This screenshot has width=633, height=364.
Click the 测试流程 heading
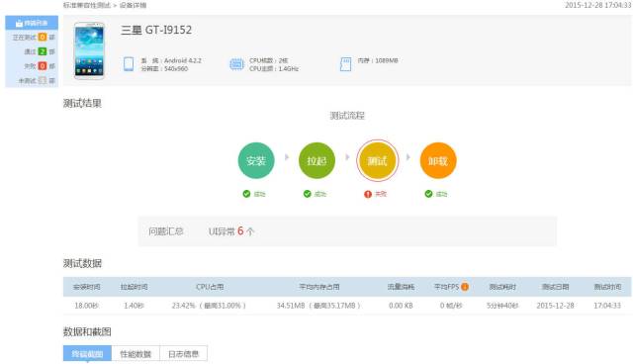coord(347,116)
